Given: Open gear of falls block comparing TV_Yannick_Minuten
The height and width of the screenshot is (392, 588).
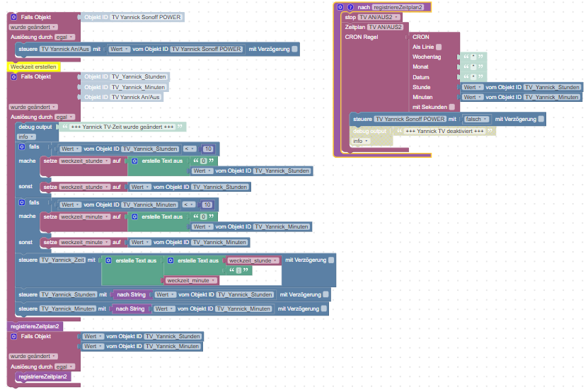Looking at the screenshot, I should click(22, 202).
